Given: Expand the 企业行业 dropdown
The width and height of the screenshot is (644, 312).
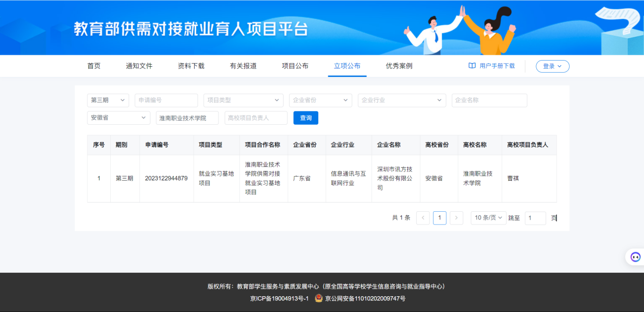Looking at the screenshot, I should pos(402,100).
